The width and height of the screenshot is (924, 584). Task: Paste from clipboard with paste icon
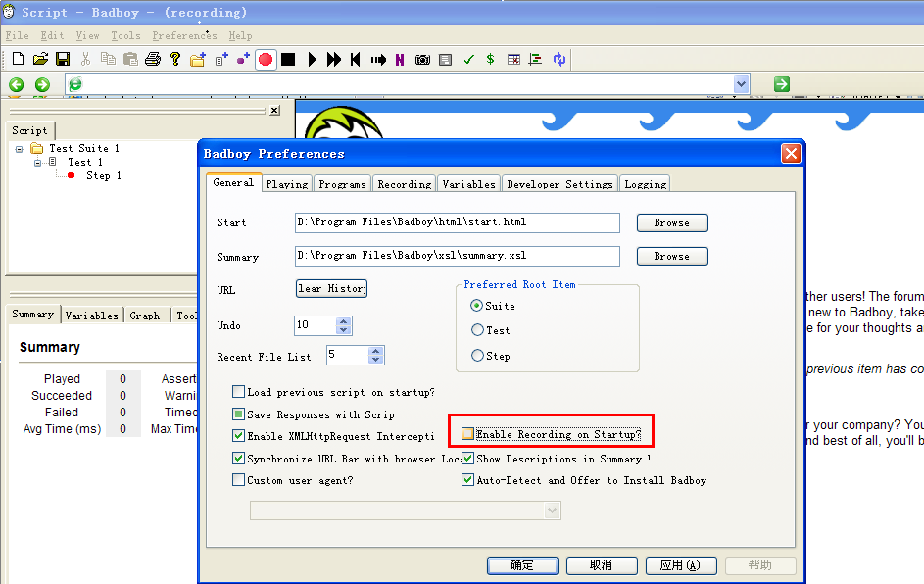(x=130, y=59)
